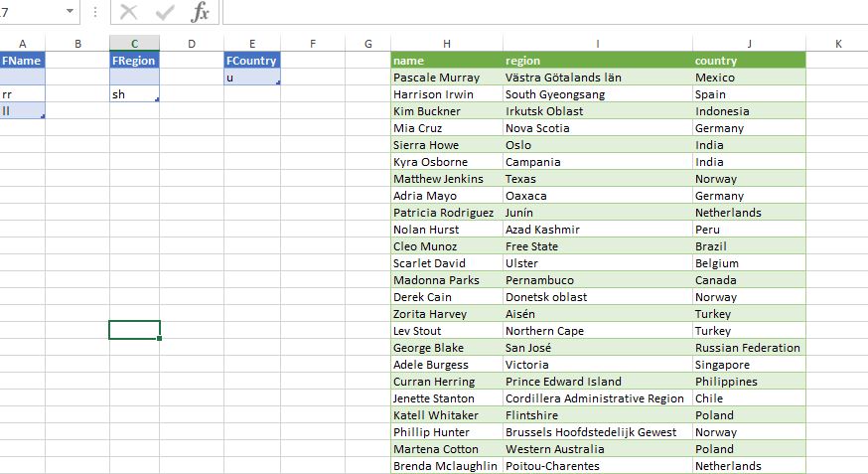Select the Derek Cain cell

[447, 297]
